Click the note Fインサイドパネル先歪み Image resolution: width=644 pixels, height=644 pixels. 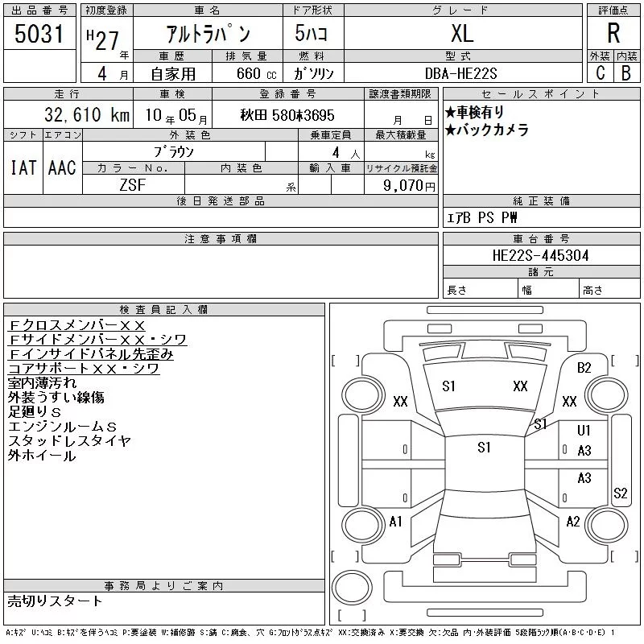(x=91, y=354)
